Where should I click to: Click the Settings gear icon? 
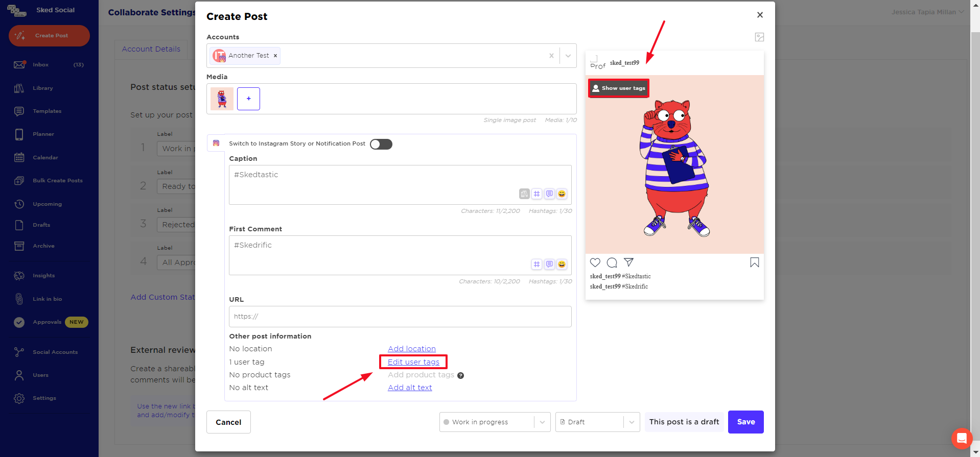pos(19,398)
